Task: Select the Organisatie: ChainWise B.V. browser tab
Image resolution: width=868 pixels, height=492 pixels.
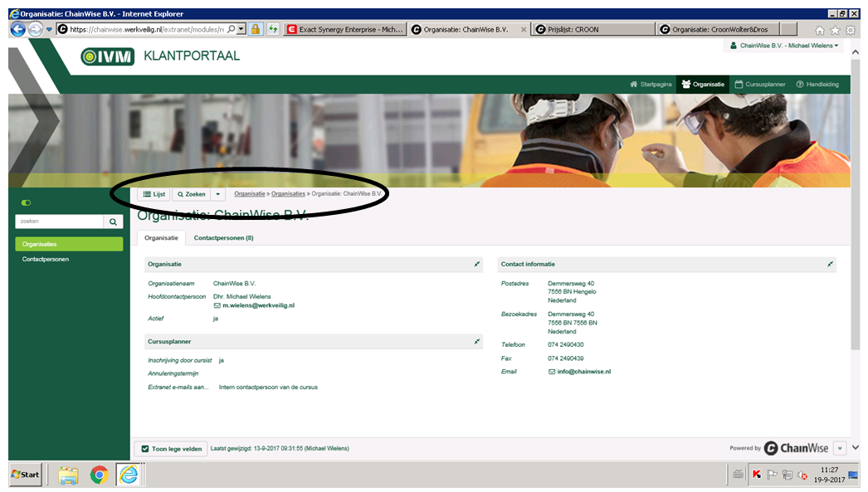Action: click(465, 29)
